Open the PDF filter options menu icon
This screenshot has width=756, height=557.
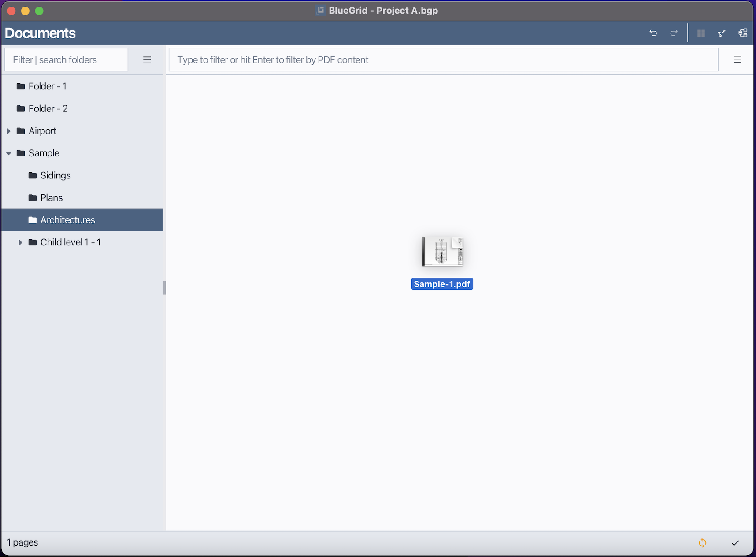pyautogui.click(x=737, y=59)
